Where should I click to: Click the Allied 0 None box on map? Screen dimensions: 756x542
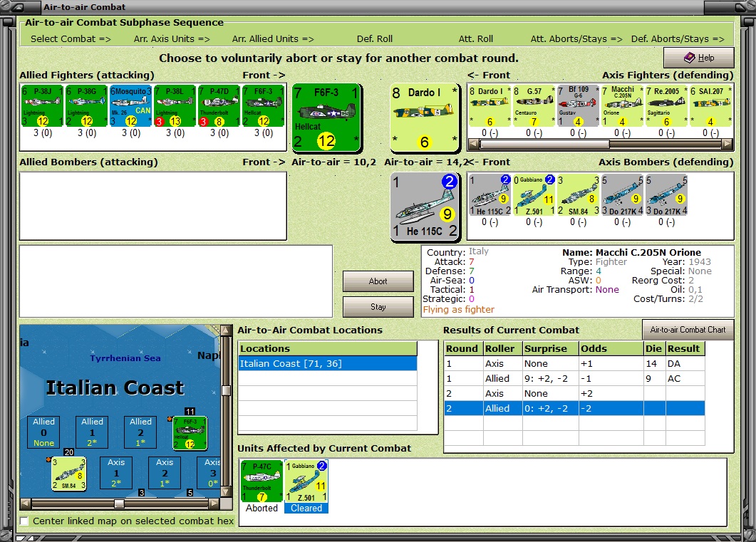[43, 432]
